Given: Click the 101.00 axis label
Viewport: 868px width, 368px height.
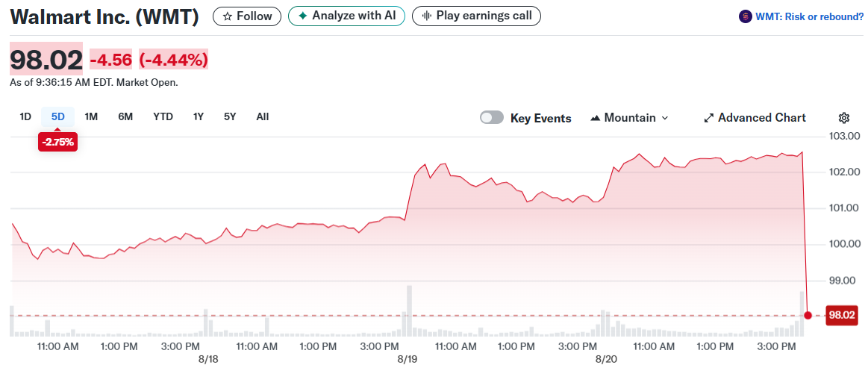Looking at the screenshot, I should (x=844, y=208).
